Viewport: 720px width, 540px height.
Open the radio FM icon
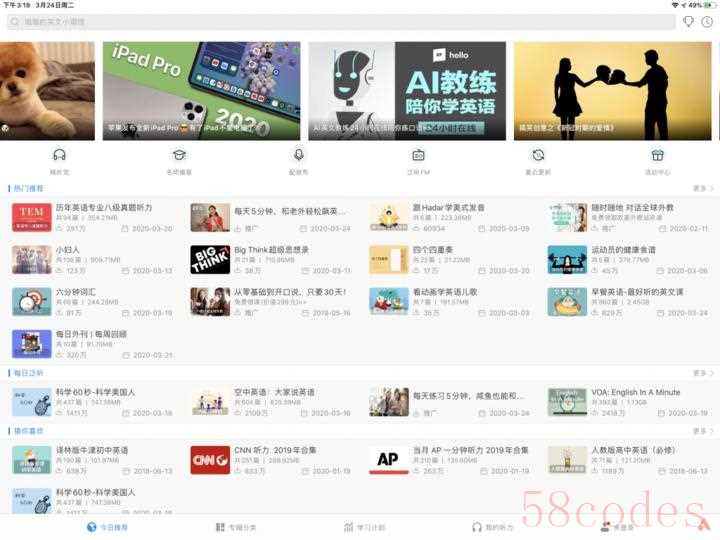(418, 155)
